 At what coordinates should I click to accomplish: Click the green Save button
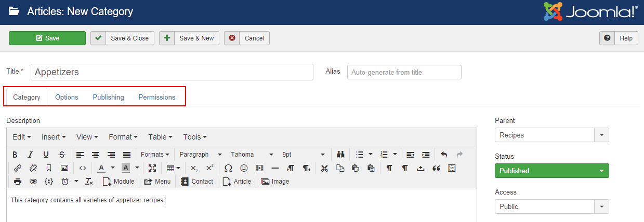click(x=47, y=38)
